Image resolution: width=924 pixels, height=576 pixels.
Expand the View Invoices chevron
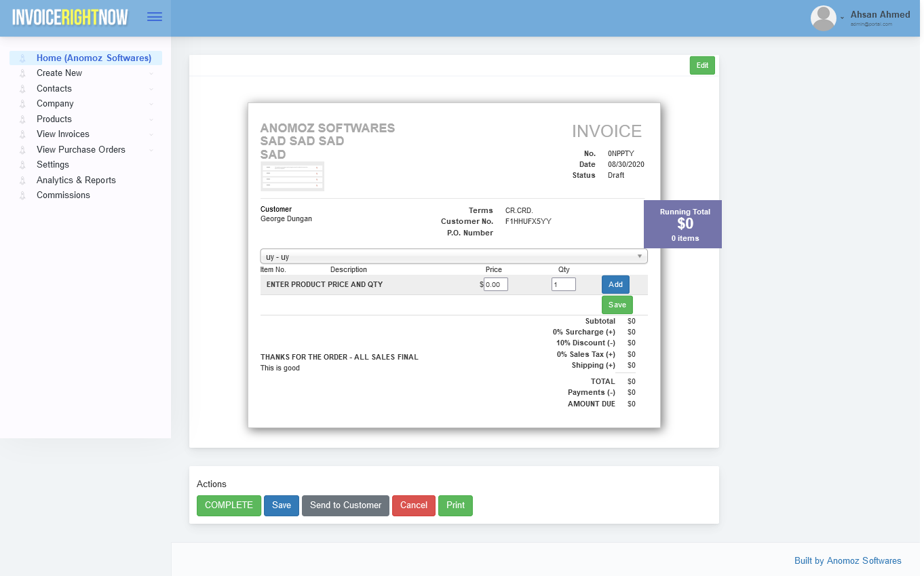[x=151, y=134]
